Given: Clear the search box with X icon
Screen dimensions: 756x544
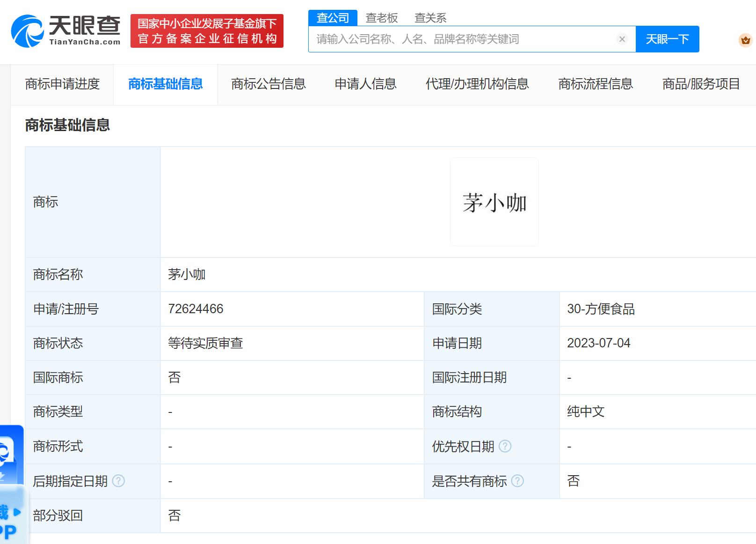Looking at the screenshot, I should pyautogui.click(x=622, y=39).
